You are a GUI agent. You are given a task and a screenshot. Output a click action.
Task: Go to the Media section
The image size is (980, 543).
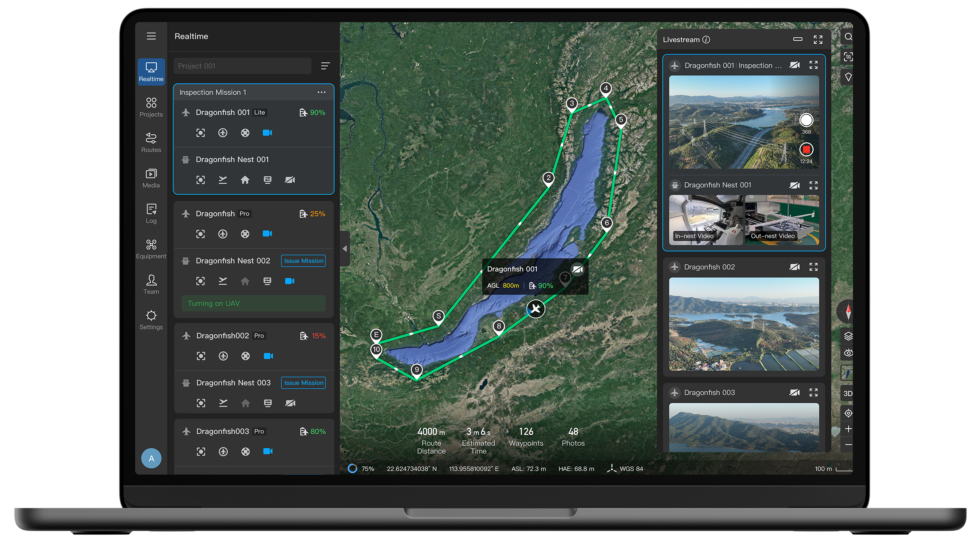pyautogui.click(x=151, y=178)
